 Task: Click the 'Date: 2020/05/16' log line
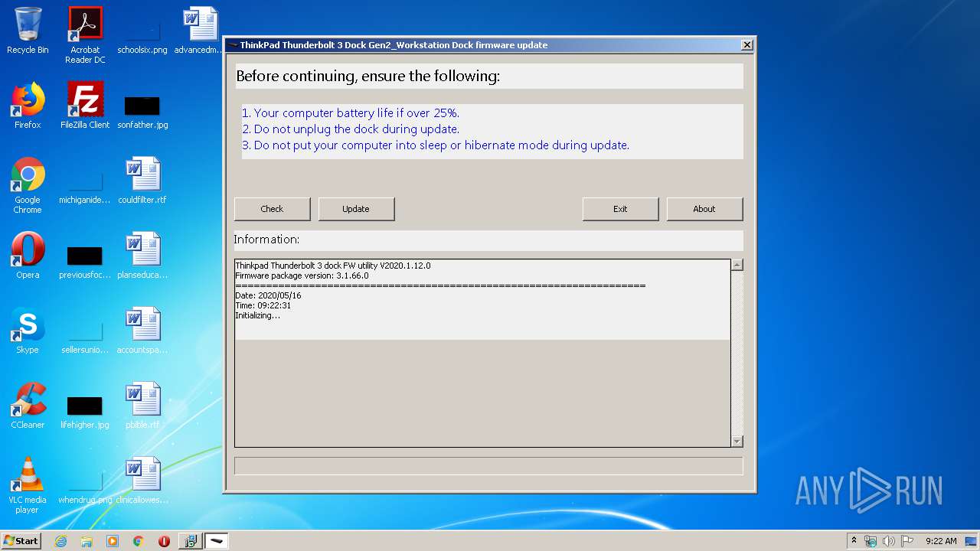click(x=268, y=295)
